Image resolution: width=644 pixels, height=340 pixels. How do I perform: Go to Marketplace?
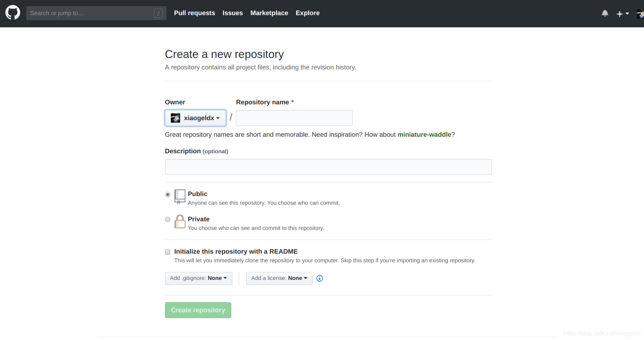(x=269, y=13)
